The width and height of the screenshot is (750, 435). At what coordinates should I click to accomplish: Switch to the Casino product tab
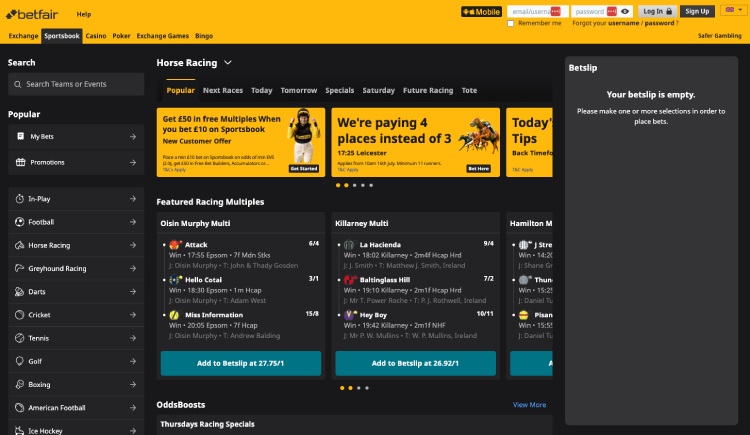pyautogui.click(x=96, y=36)
